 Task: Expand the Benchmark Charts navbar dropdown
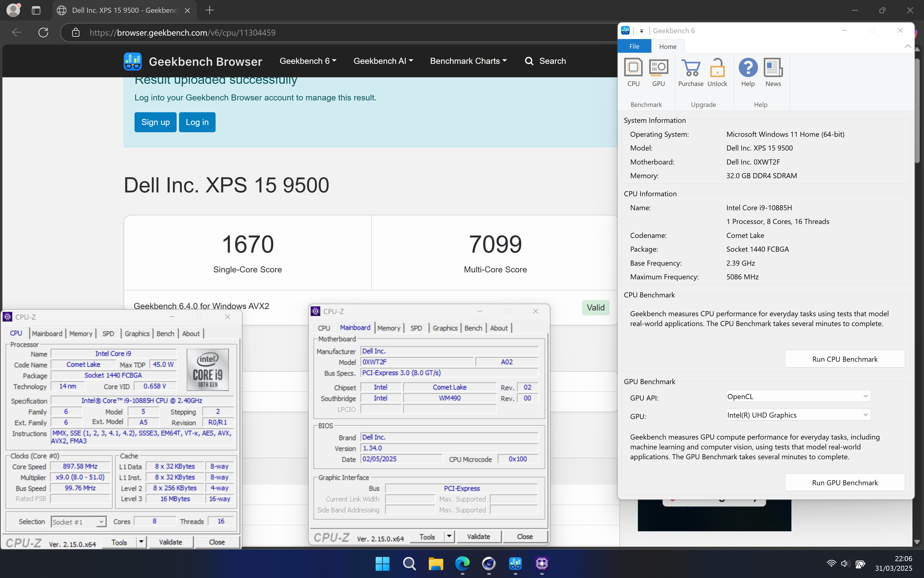(x=468, y=61)
